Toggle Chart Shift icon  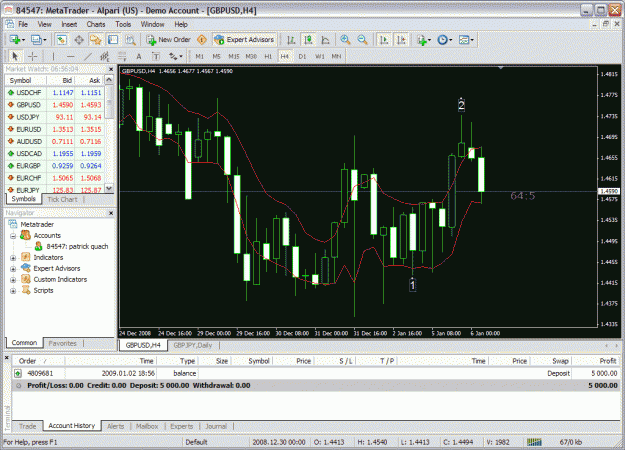click(x=401, y=40)
